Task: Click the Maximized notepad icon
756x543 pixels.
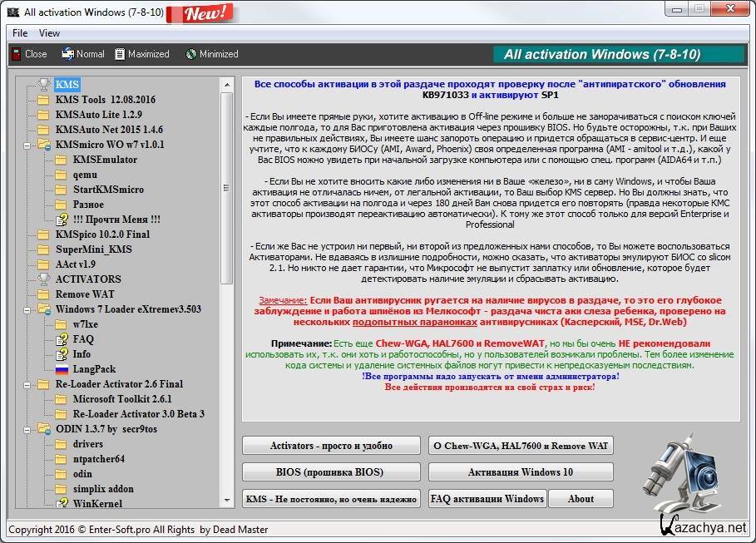Action: [121, 54]
